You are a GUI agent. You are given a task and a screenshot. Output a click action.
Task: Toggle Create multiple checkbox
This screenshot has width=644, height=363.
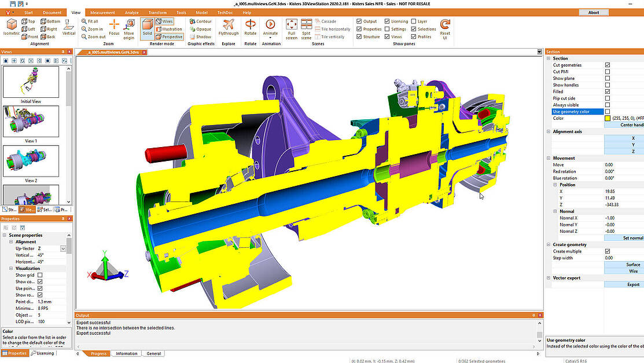608,251
